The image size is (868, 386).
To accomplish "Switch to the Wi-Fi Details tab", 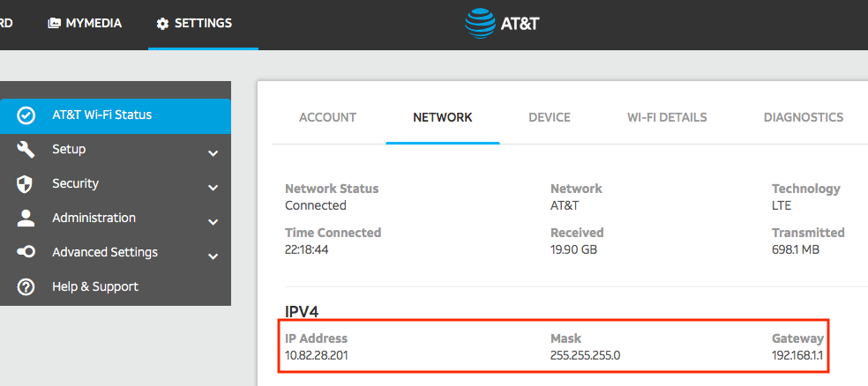I will pos(667,117).
